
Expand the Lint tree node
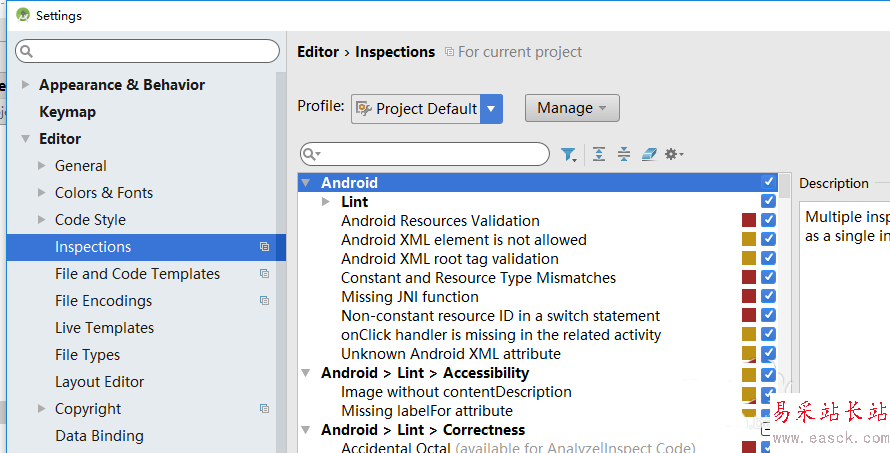click(x=326, y=202)
